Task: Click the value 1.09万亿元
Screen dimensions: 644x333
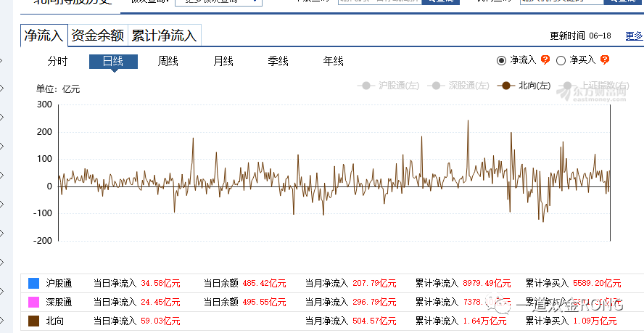Action: coord(594,321)
